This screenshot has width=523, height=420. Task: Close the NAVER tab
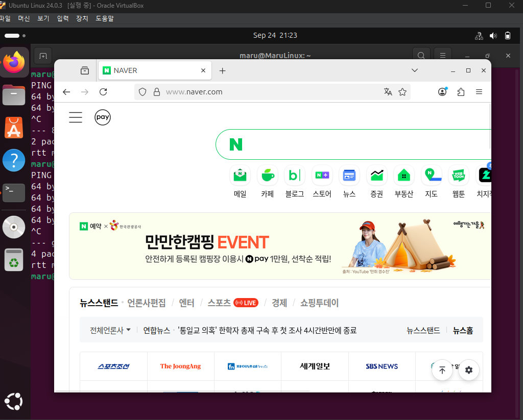tap(203, 70)
